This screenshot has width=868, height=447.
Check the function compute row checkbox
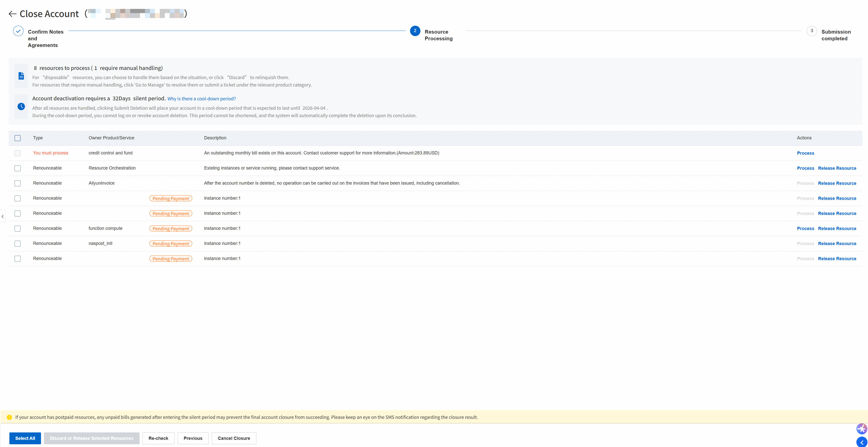(x=18, y=229)
